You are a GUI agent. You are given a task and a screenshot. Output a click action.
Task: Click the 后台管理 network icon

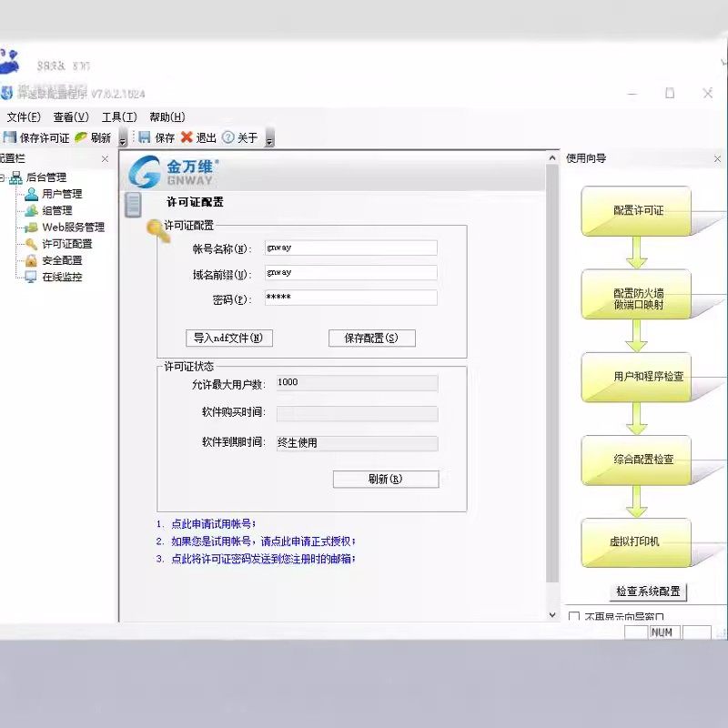coord(15,177)
